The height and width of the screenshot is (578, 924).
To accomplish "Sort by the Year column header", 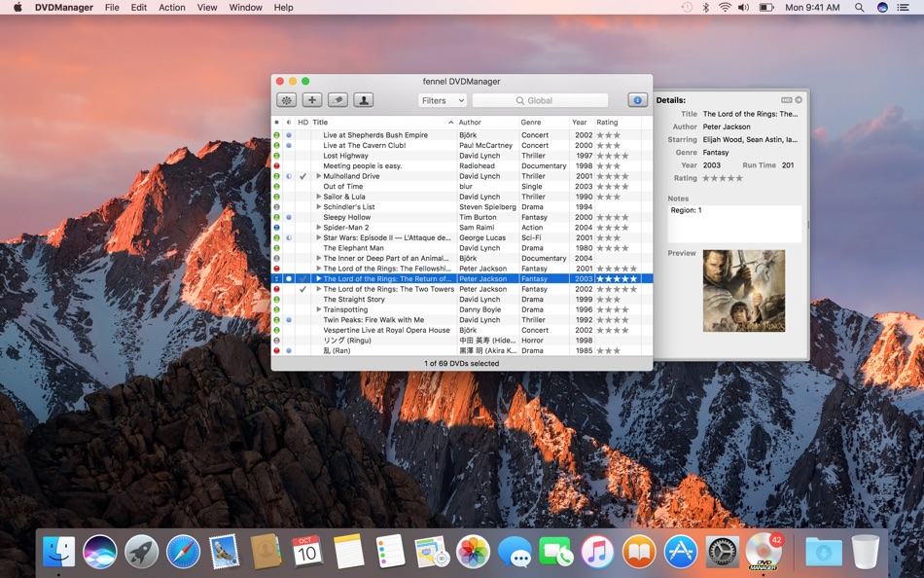I will tap(582, 122).
